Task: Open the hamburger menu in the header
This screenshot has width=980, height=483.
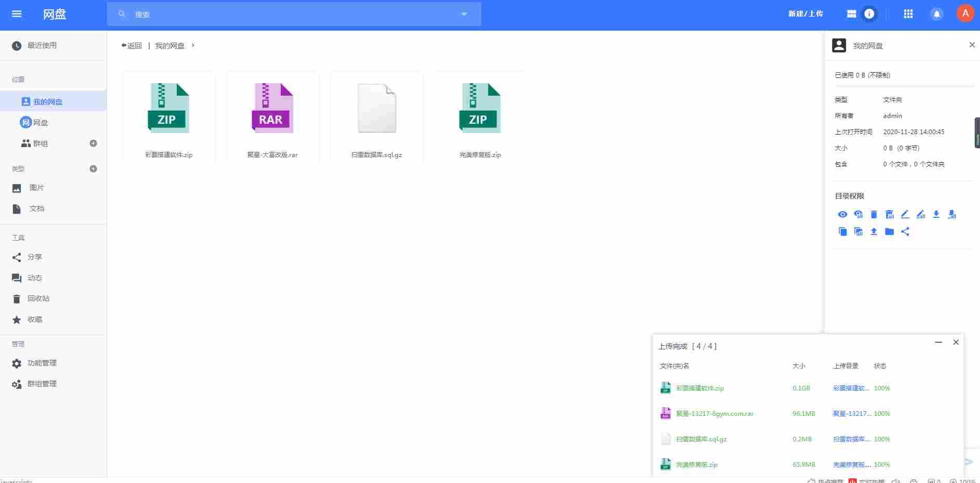Action: point(17,14)
